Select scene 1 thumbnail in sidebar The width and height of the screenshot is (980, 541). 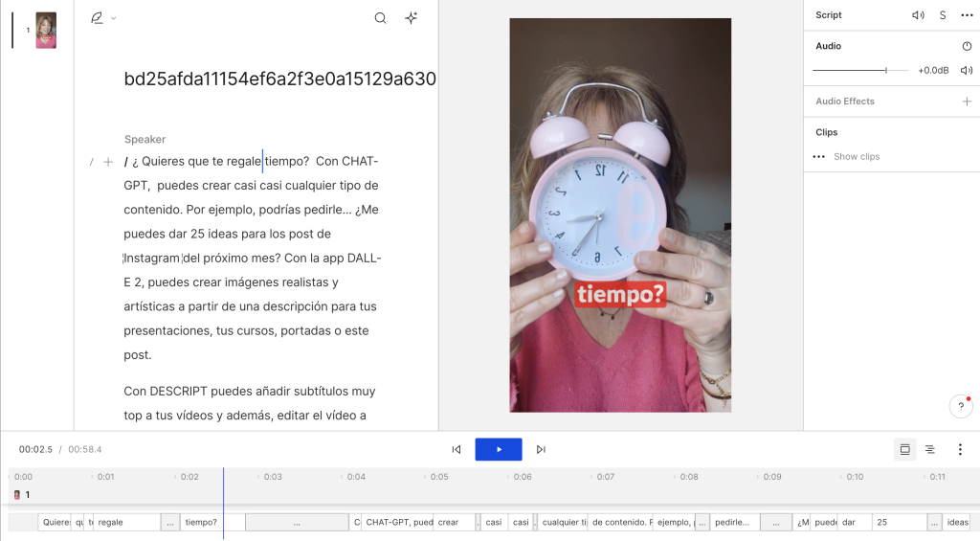[46, 30]
